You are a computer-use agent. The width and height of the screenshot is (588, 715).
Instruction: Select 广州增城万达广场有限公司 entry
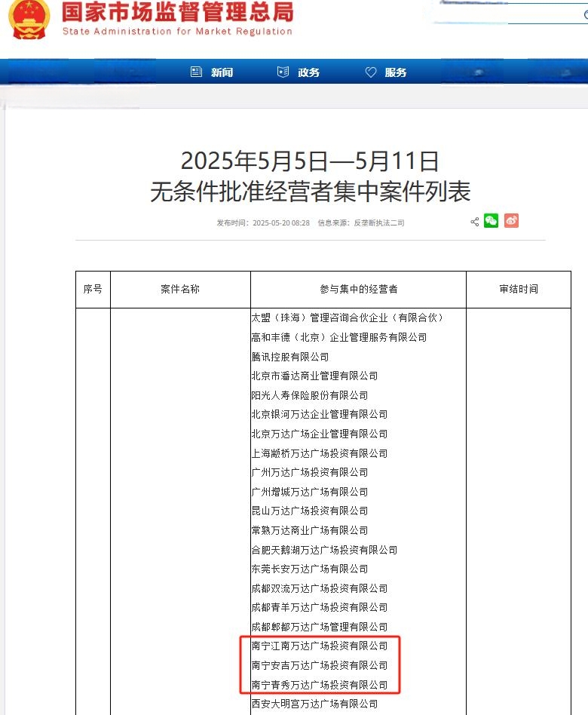(310, 492)
